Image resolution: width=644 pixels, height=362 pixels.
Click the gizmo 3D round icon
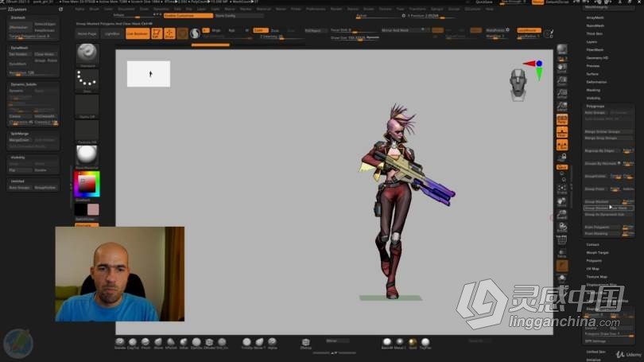coord(195,33)
